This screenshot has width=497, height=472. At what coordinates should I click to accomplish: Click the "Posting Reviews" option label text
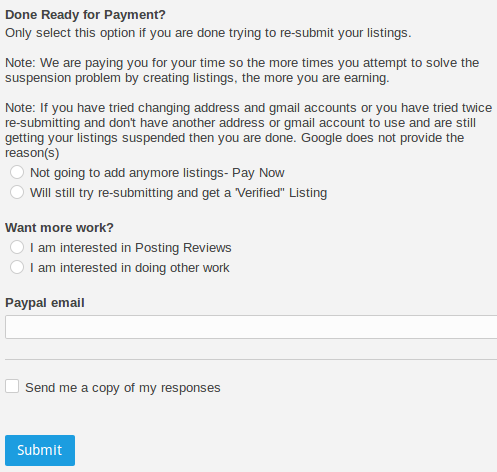183,248
